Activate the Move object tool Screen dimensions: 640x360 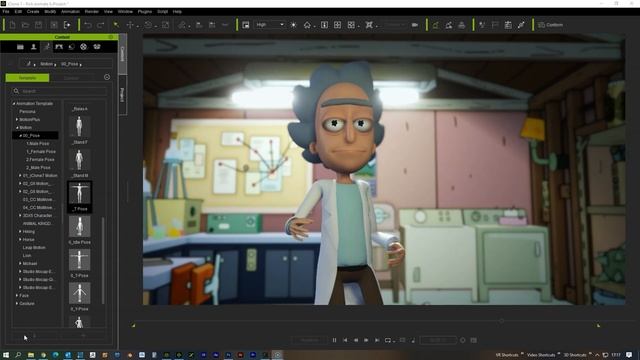pyautogui.click(x=130, y=25)
